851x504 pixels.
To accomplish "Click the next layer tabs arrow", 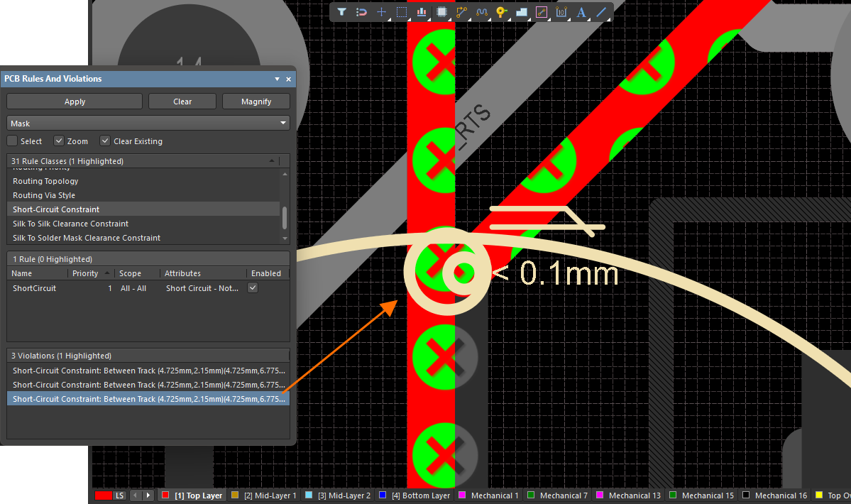I will pos(148,495).
